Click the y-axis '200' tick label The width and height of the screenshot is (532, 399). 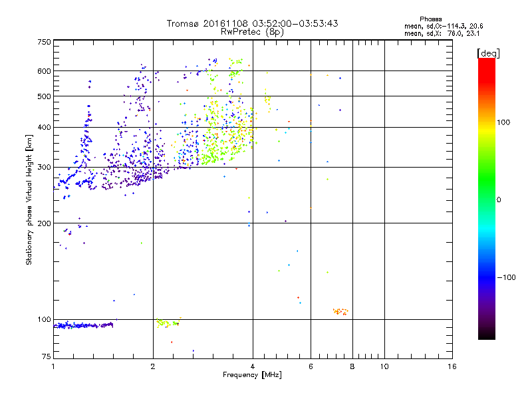(45, 223)
